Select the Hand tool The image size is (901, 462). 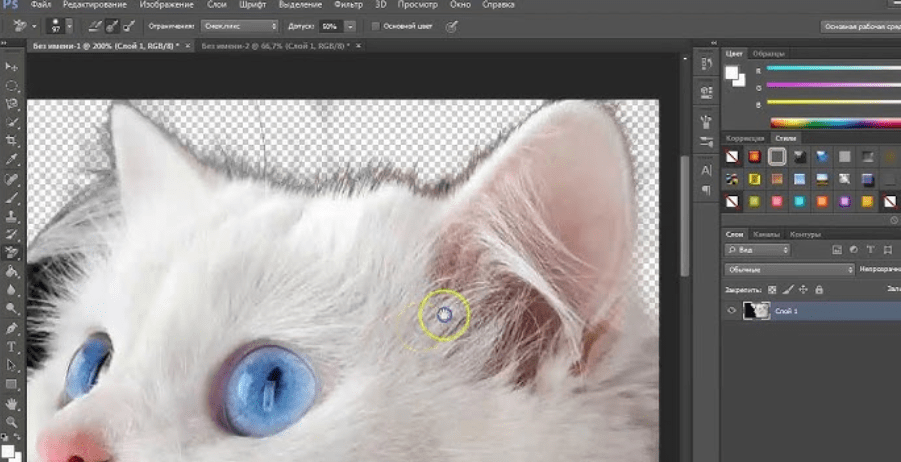(x=11, y=404)
